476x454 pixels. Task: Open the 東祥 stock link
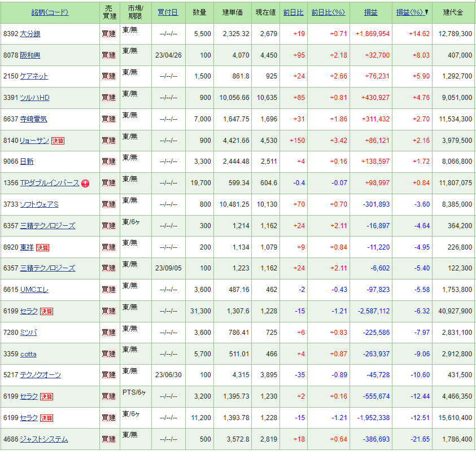point(27,247)
